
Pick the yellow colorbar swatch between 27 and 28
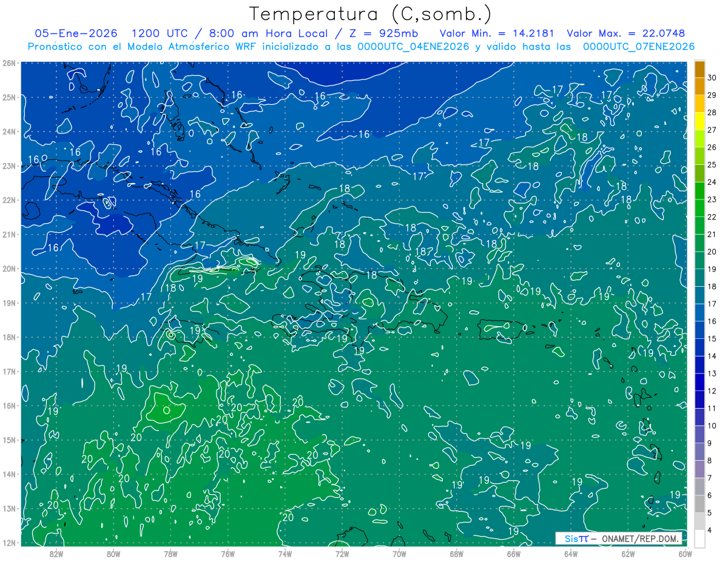[699, 121]
